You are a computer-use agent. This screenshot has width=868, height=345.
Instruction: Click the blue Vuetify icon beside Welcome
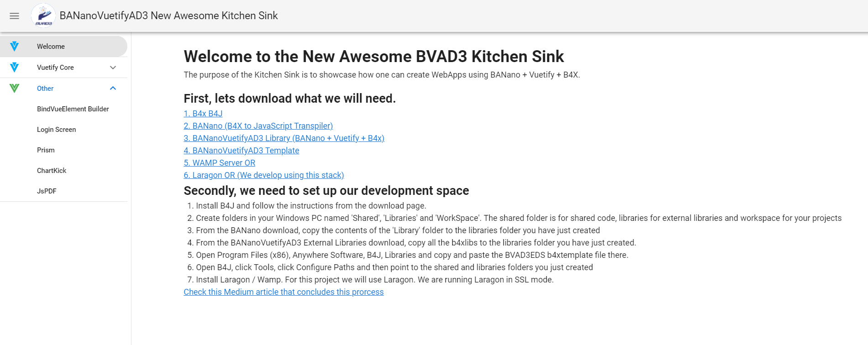click(15, 47)
